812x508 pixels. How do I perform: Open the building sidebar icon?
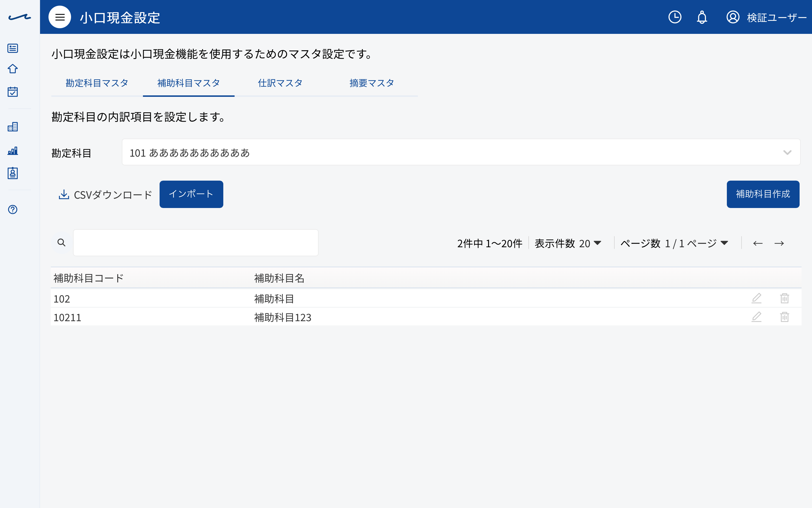13,127
